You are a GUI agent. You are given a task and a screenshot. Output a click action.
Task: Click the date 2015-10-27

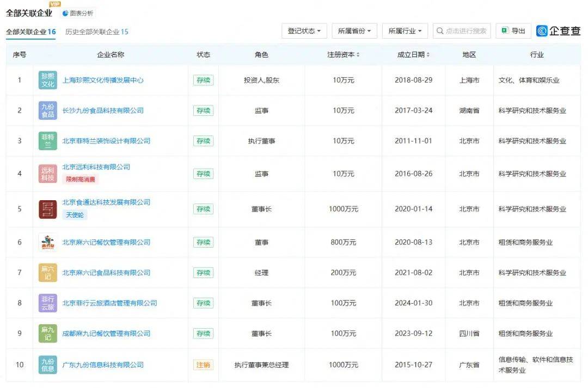(x=413, y=365)
